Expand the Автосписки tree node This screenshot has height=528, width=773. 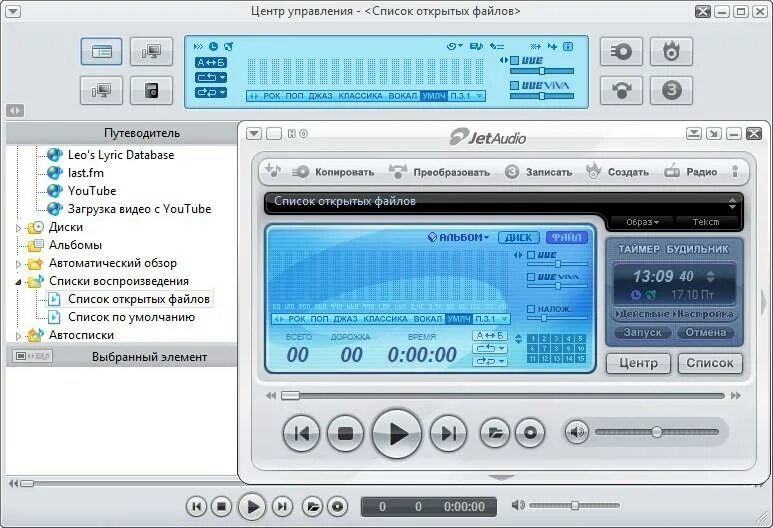pos(19,336)
